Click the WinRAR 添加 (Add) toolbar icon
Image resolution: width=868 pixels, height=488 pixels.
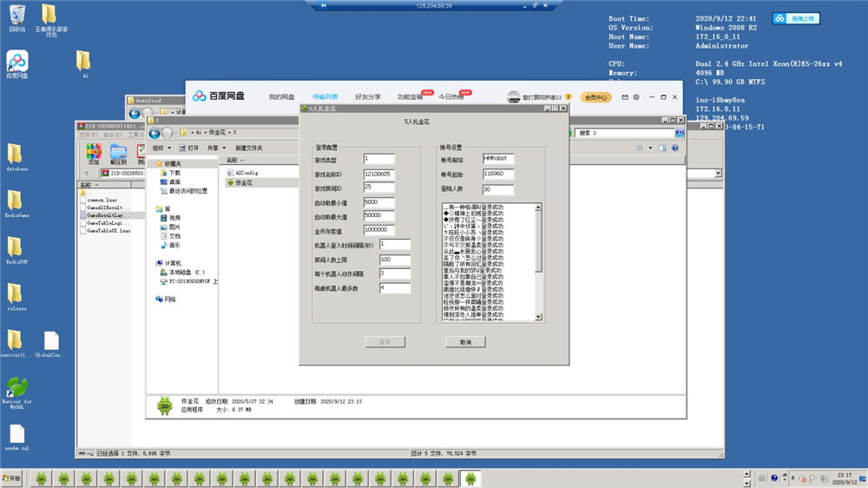pos(94,154)
